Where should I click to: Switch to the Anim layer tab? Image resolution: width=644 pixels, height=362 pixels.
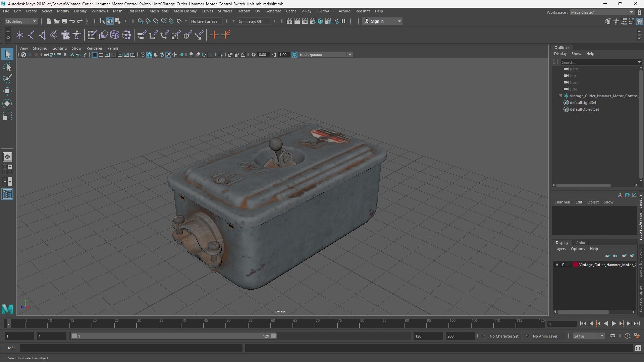pos(580,243)
